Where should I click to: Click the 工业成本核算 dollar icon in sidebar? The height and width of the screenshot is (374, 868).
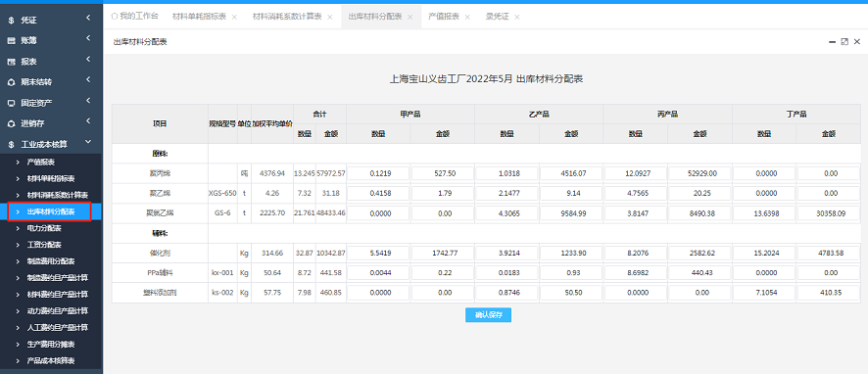click(11, 144)
